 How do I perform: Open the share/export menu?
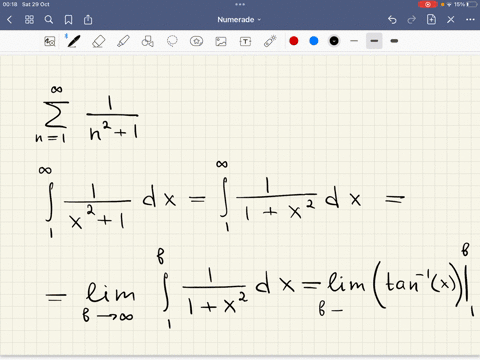point(88,20)
